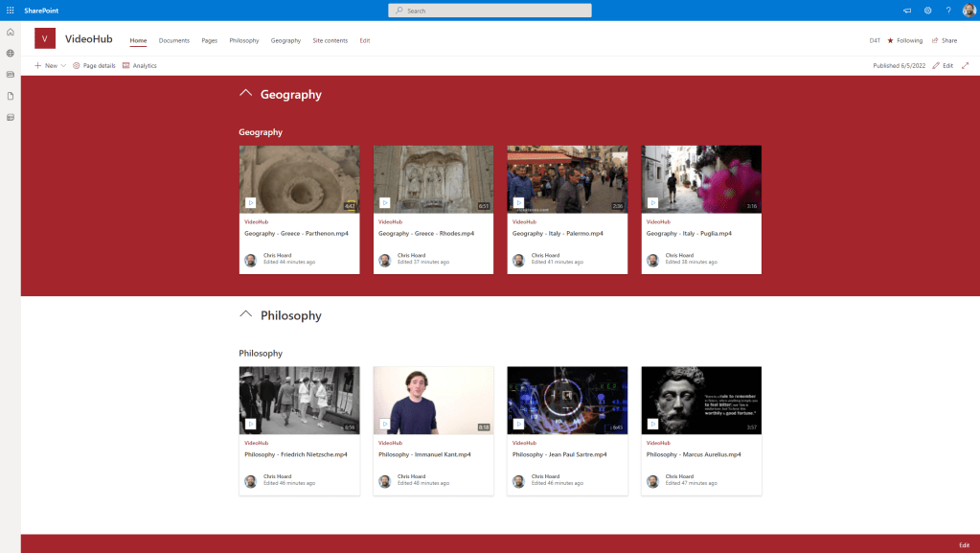980x553 pixels.
Task: Go to Documents in site navigation
Action: click(173, 40)
